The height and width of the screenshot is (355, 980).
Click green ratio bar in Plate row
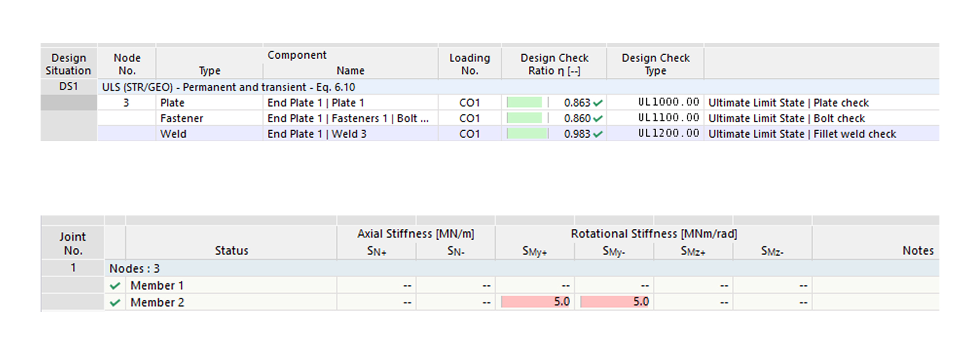point(524,103)
